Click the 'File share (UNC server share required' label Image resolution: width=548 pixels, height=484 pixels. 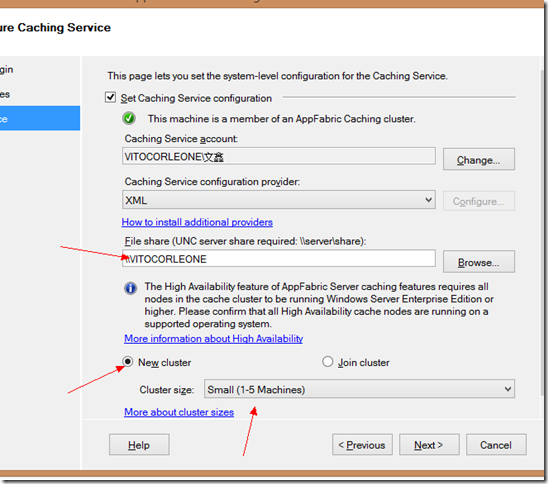click(245, 241)
